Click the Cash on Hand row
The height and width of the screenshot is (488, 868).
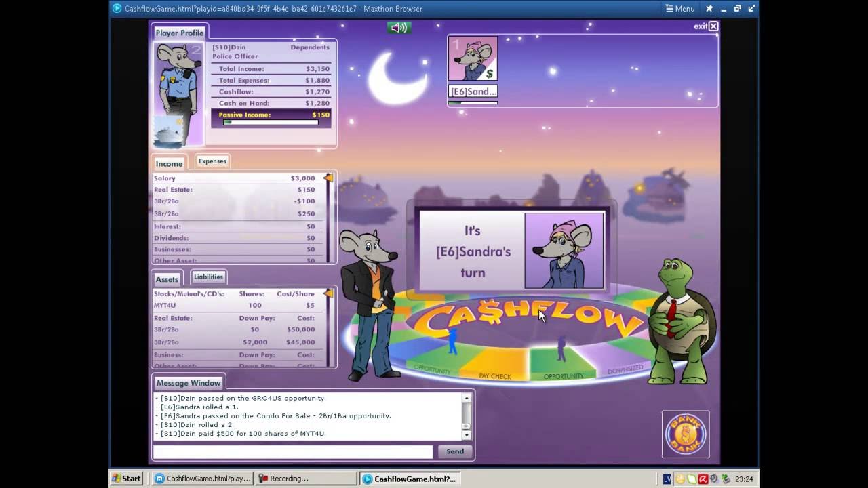tap(271, 103)
